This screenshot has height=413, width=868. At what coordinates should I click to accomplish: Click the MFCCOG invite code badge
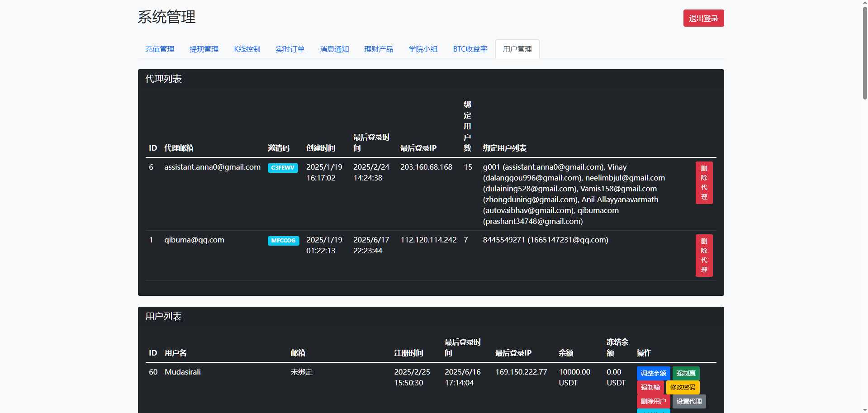click(x=283, y=241)
